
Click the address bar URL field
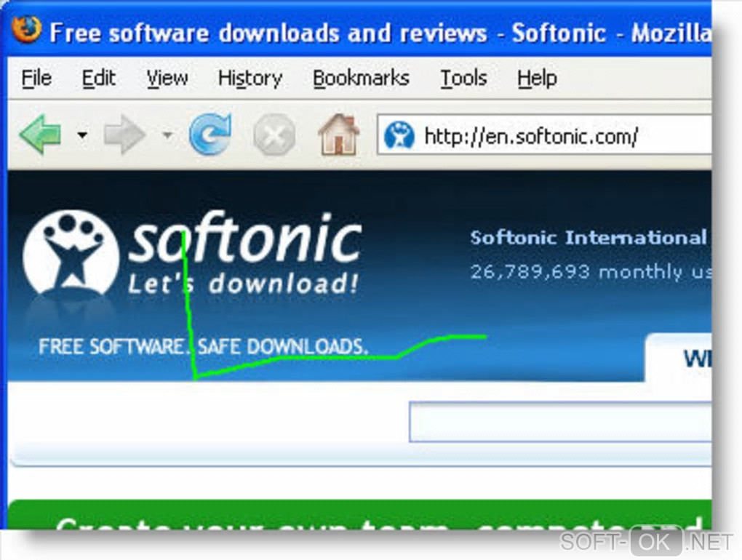544,135
